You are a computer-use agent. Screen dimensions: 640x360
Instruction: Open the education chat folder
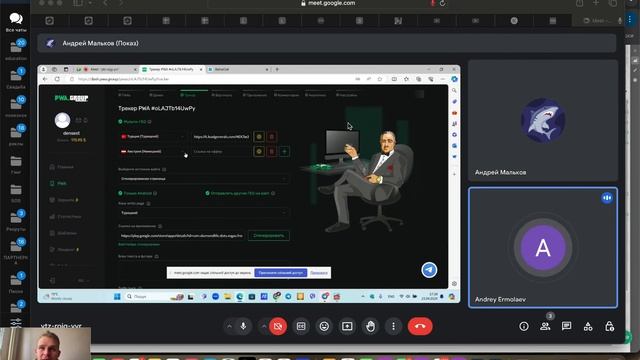tap(16, 50)
